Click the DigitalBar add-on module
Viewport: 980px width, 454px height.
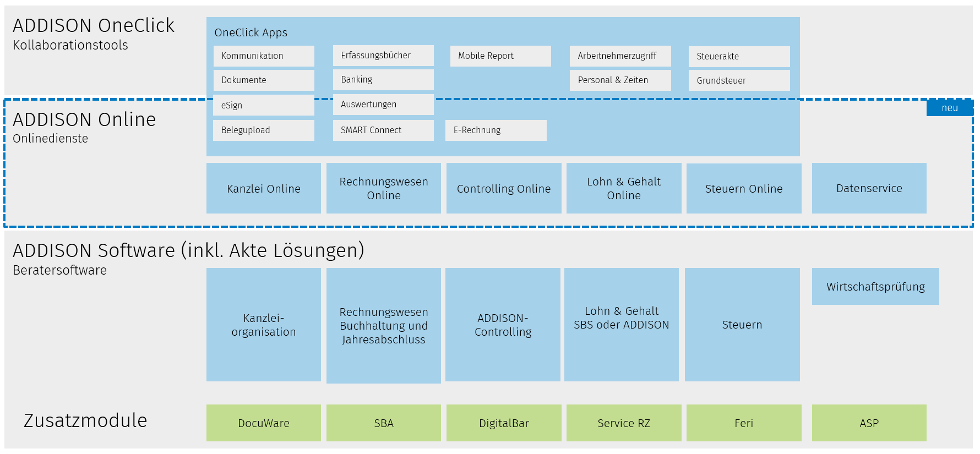[x=504, y=423]
